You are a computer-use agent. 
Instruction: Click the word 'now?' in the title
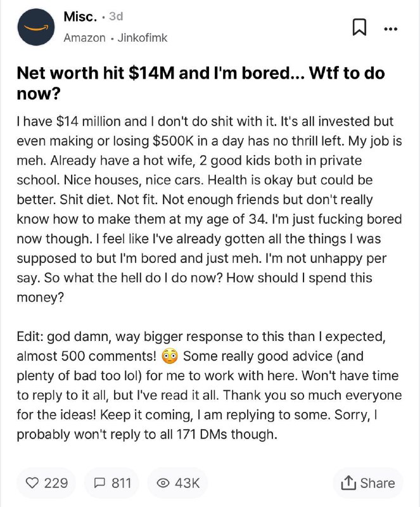click(x=39, y=94)
